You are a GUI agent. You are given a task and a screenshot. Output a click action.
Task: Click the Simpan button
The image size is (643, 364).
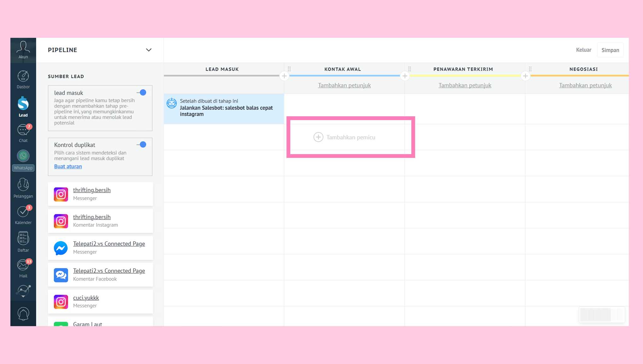[x=610, y=50]
